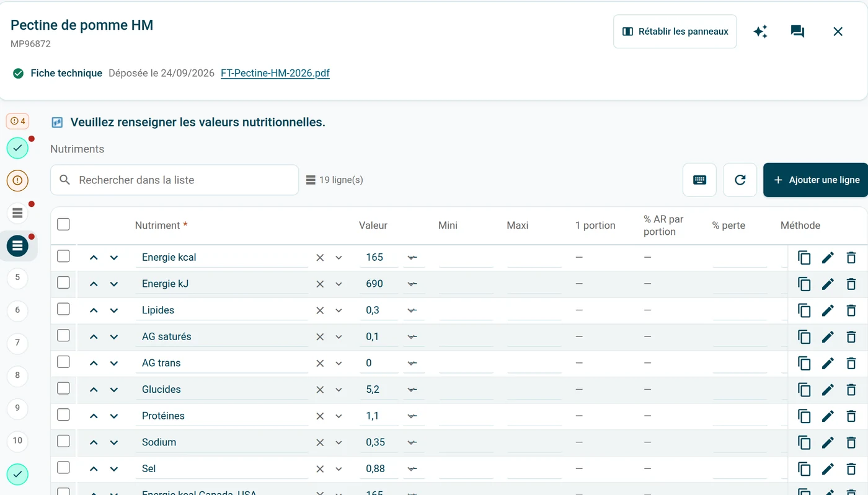The width and height of the screenshot is (868, 495).
Task: Move the Sodium row down
Action: coord(114,442)
